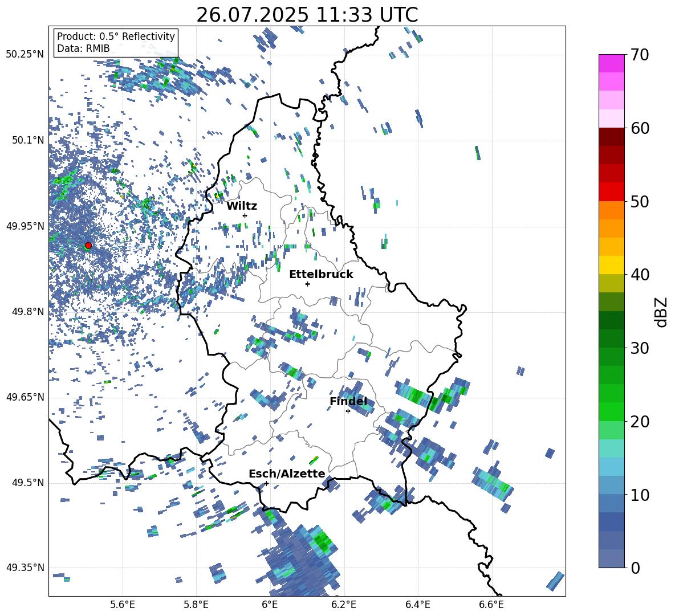
Task: Click the 6.4°E longitude tick label
Action: [x=417, y=605]
